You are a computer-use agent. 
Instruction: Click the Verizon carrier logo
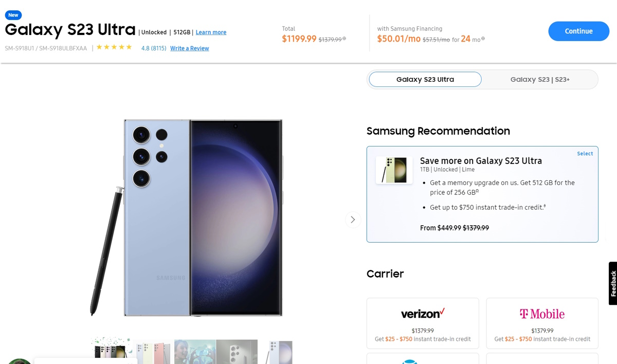click(x=423, y=314)
